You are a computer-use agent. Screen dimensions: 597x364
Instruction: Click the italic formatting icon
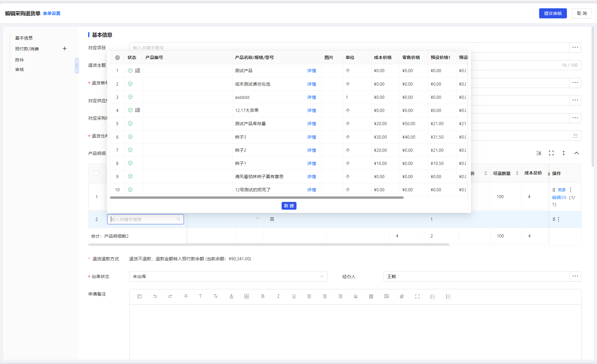coord(278,296)
